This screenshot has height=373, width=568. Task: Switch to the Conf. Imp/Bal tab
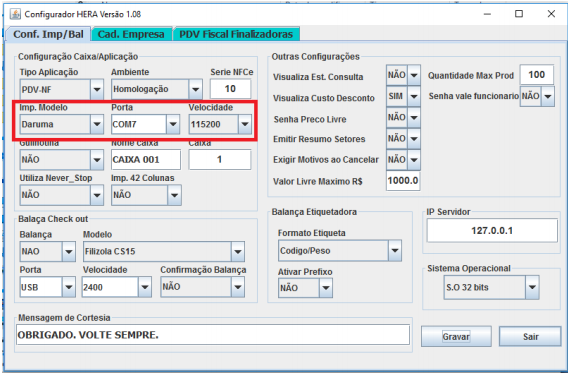pos(48,34)
